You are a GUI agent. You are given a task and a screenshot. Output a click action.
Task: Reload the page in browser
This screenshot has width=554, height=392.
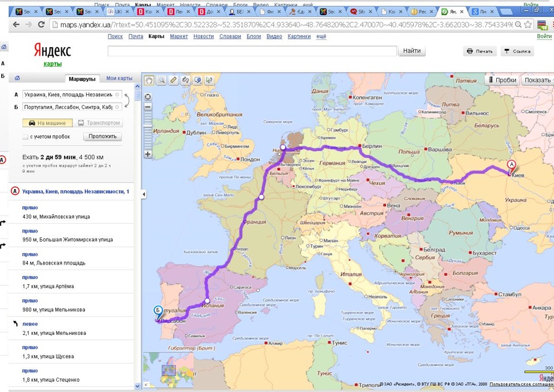click(42, 24)
